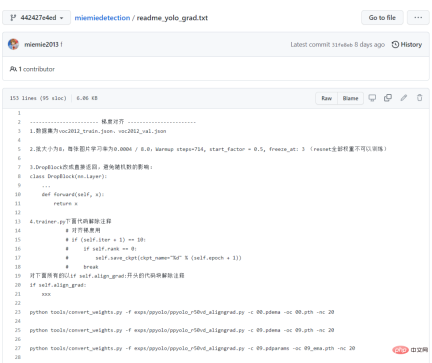Click the '8 days ago' commit timestamp
Image resolution: width=432 pixels, height=363 pixels.
click(369, 45)
